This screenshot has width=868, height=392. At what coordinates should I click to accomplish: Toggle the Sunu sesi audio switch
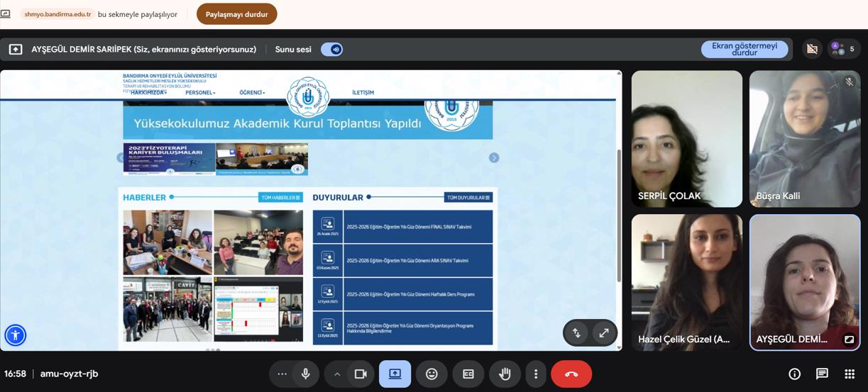tap(331, 50)
